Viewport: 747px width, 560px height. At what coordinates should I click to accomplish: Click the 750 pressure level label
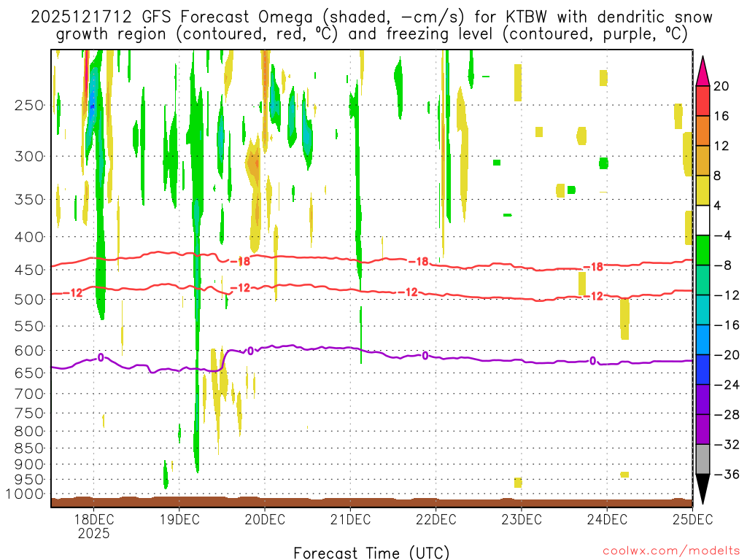pyautogui.click(x=29, y=413)
